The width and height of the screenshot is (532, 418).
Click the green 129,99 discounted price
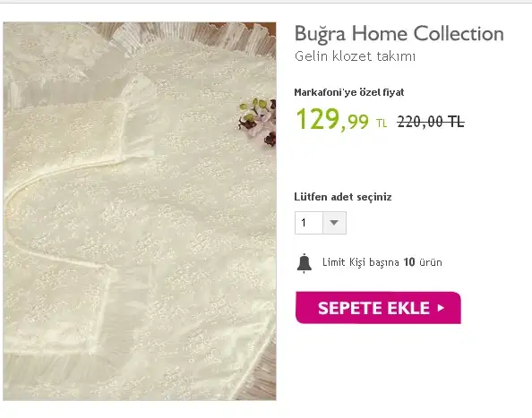pos(332,119)
